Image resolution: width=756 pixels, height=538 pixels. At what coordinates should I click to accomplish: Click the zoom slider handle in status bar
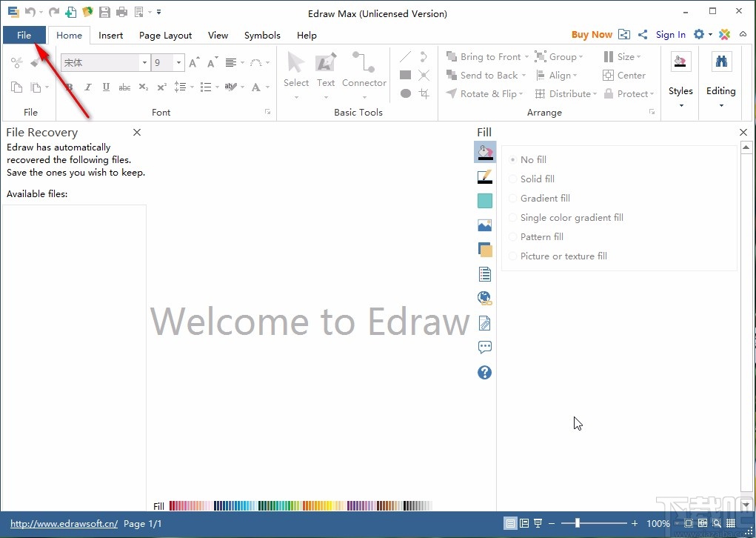577,523
